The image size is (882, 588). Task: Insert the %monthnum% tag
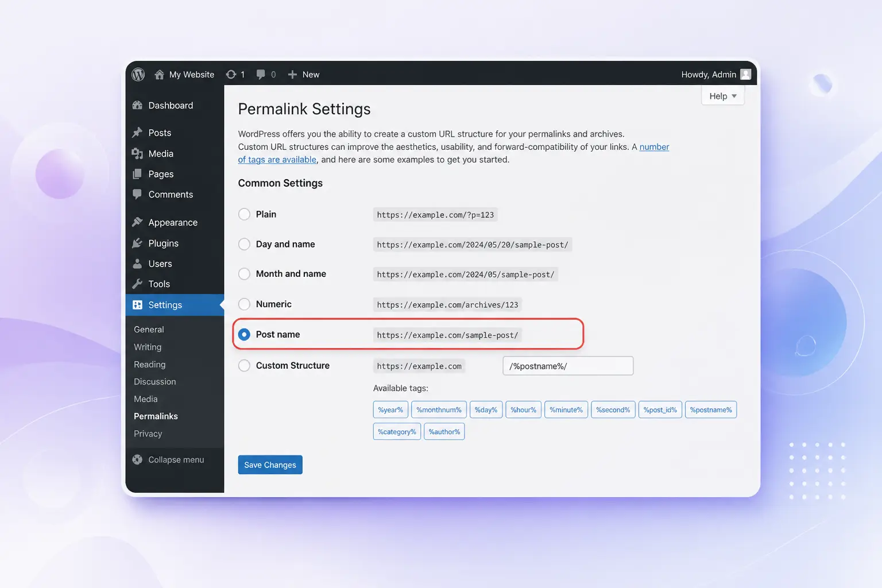[x=439, y=409]
